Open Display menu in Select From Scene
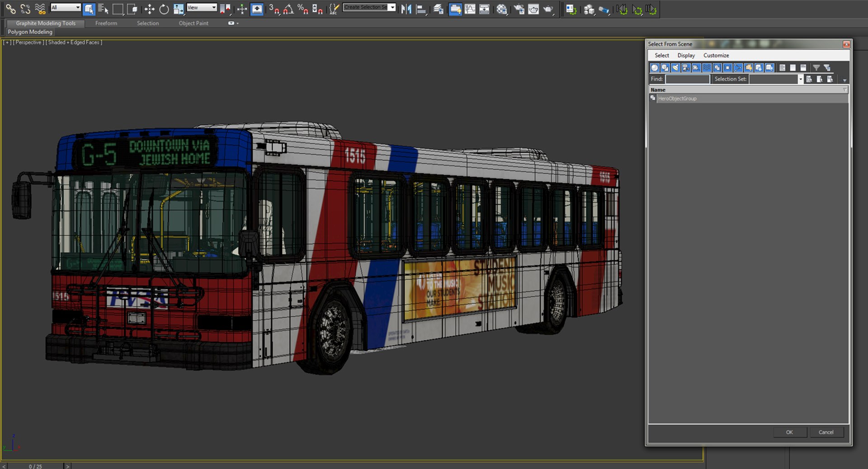 pyautogui.click(x=686, y=55)
